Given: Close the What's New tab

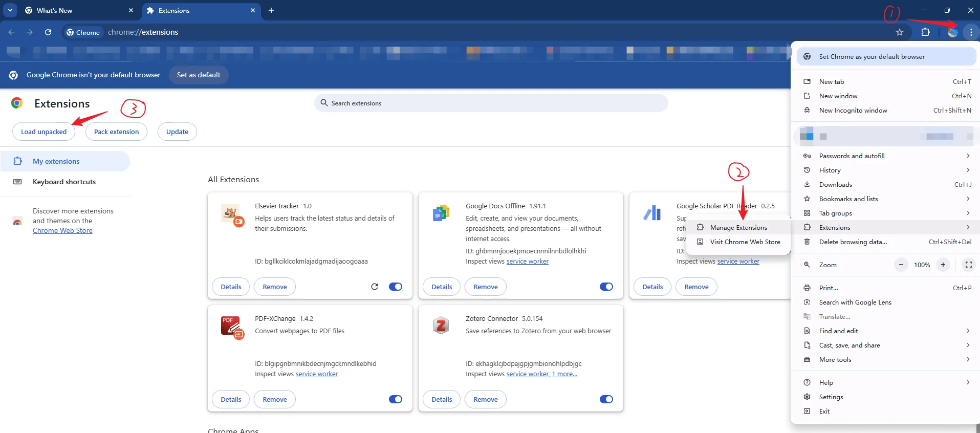Looking at the screenshot, I should (x=131, y=10).
